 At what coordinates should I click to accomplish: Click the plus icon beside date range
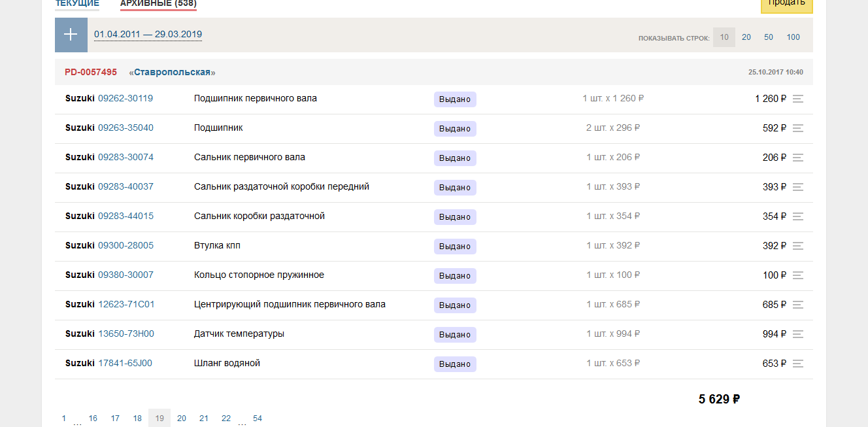[x=71, y=35]
